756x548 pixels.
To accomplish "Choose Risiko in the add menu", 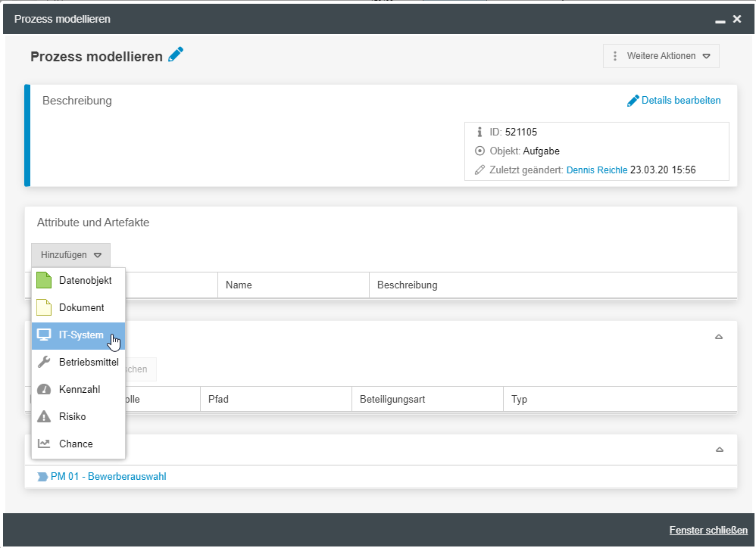I will click(x=73, y=417).
